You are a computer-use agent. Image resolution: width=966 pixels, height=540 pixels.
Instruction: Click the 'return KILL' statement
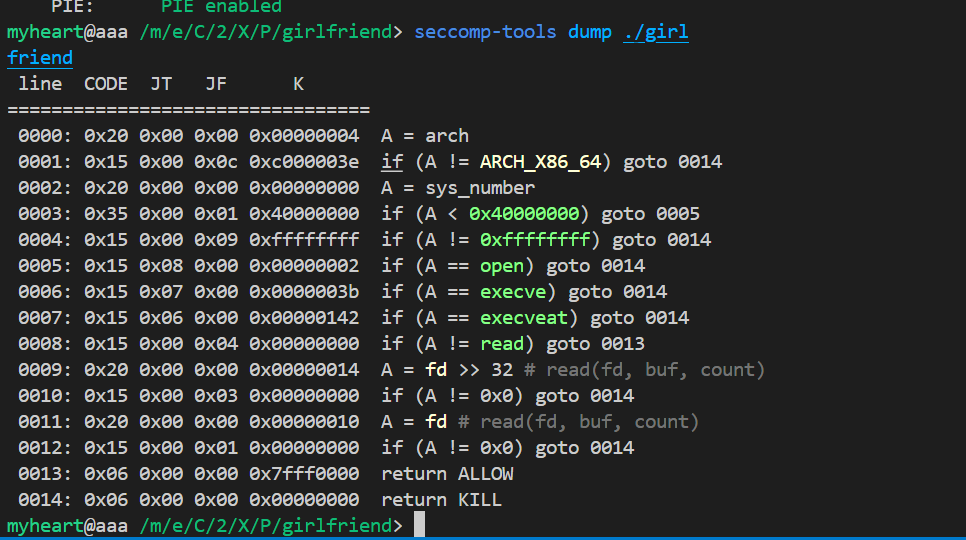coord(441,500)
